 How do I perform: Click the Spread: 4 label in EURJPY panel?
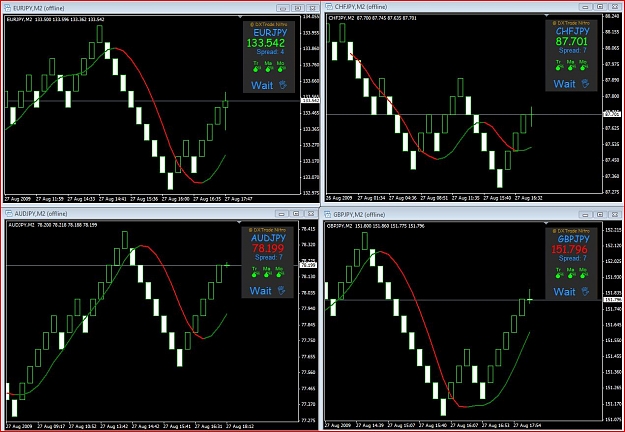point(270,52)
